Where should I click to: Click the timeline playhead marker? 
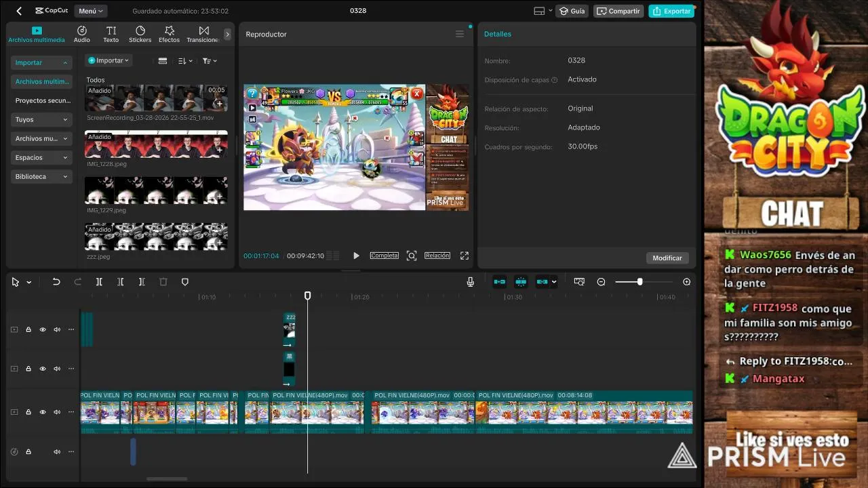tap(307, 296)
